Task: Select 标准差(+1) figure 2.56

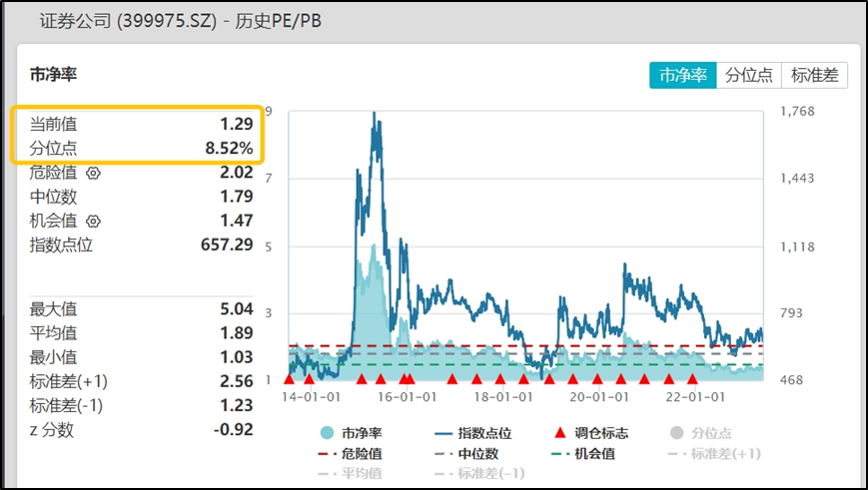Action: coord(237,381)
